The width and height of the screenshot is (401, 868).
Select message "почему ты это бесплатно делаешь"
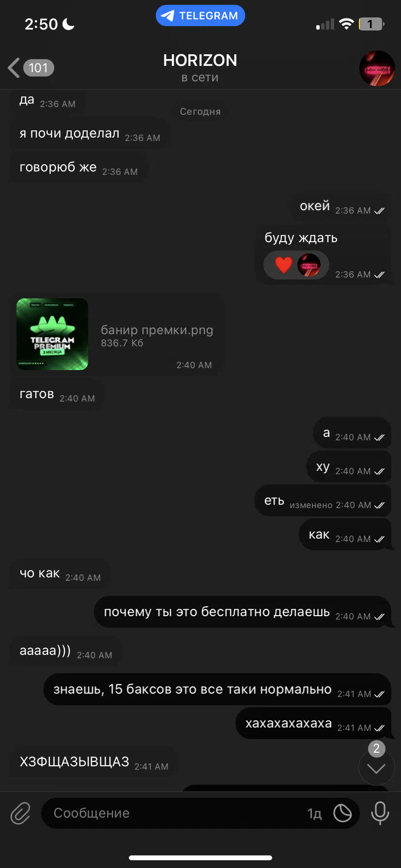click(x=243, y=612)
